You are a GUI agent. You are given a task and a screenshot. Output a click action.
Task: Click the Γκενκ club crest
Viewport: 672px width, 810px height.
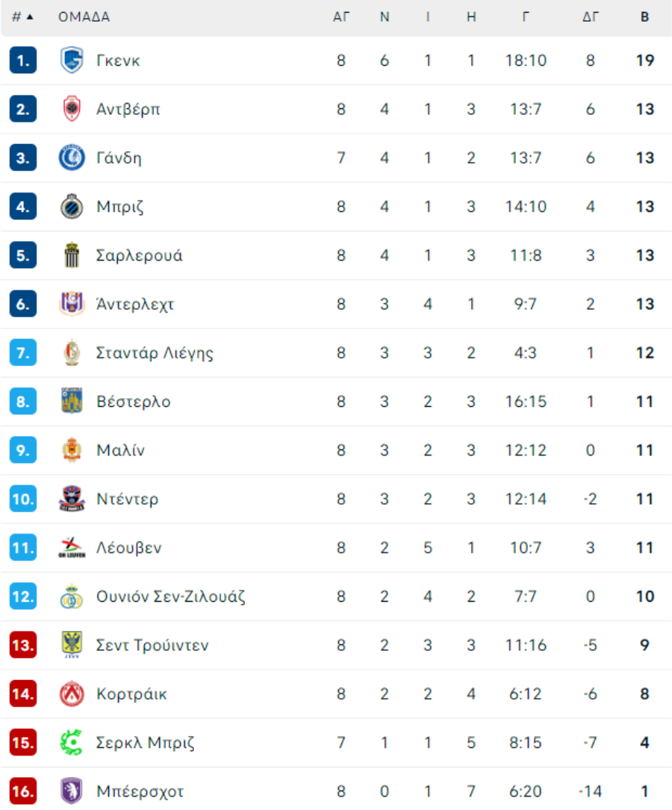point(72,60)
